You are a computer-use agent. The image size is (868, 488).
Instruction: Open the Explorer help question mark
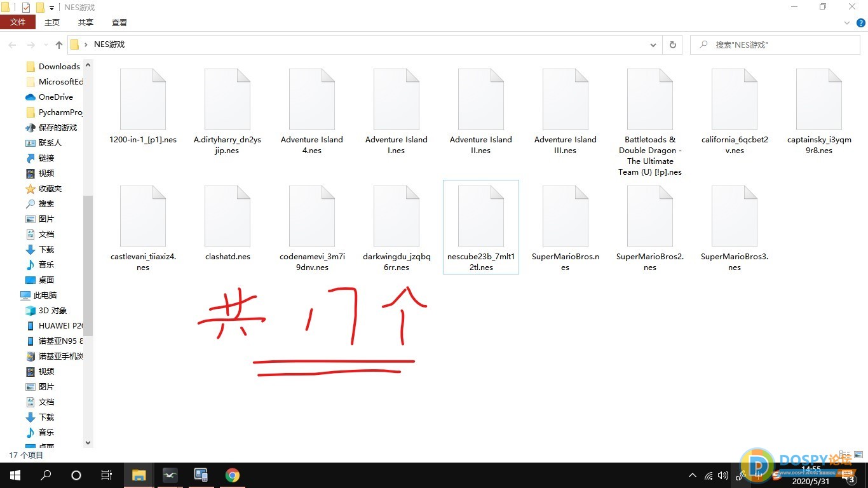coord(860,23)
